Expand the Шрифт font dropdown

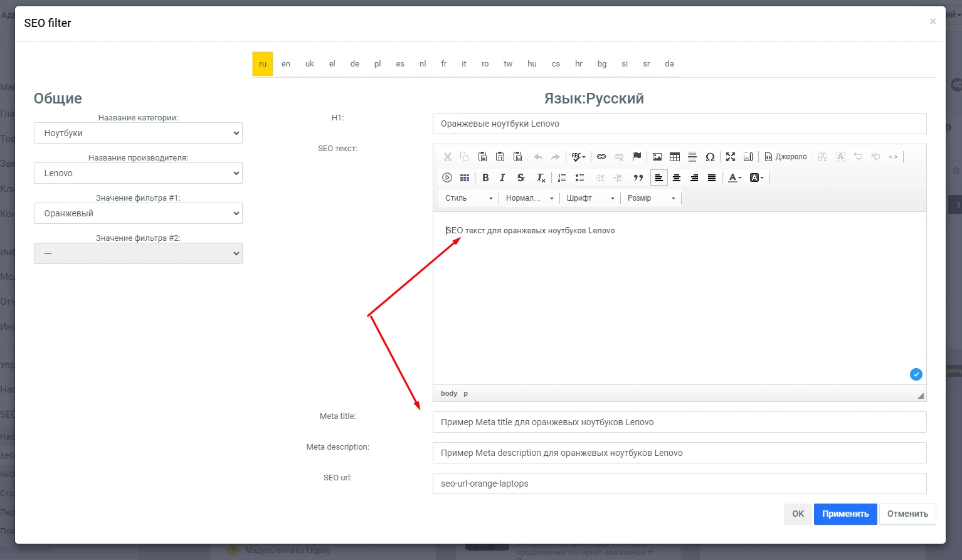click(x=590, y=198)
